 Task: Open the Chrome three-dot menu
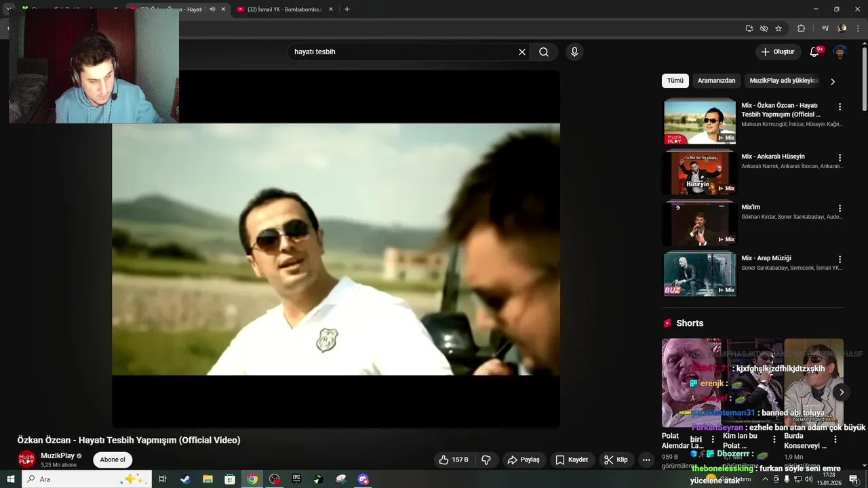point(859,28)
